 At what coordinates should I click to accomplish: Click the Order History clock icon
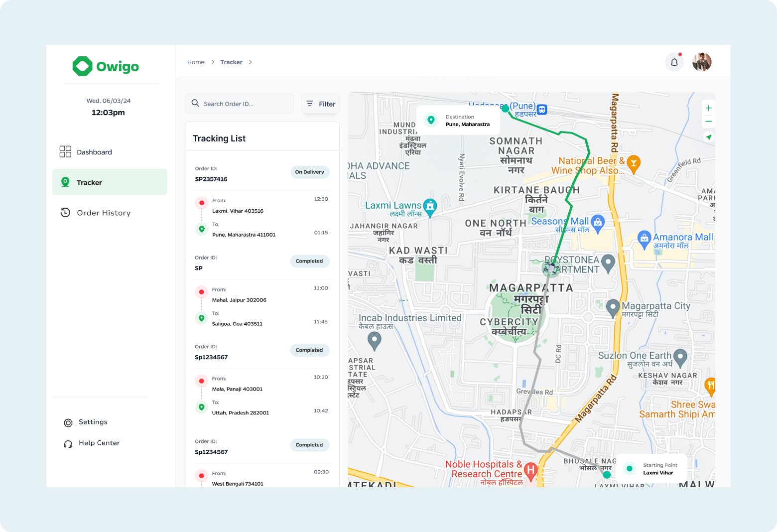65,213
